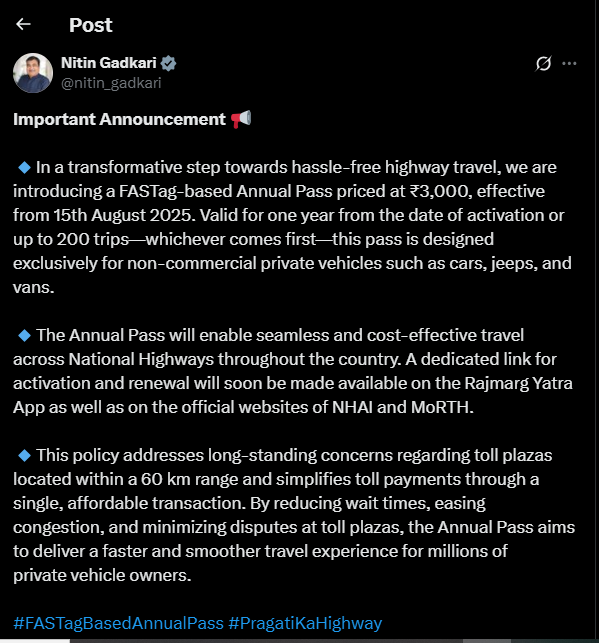Open the #PragatiKaHighway hashtag
Screen dimensions: 599x643
305,623
